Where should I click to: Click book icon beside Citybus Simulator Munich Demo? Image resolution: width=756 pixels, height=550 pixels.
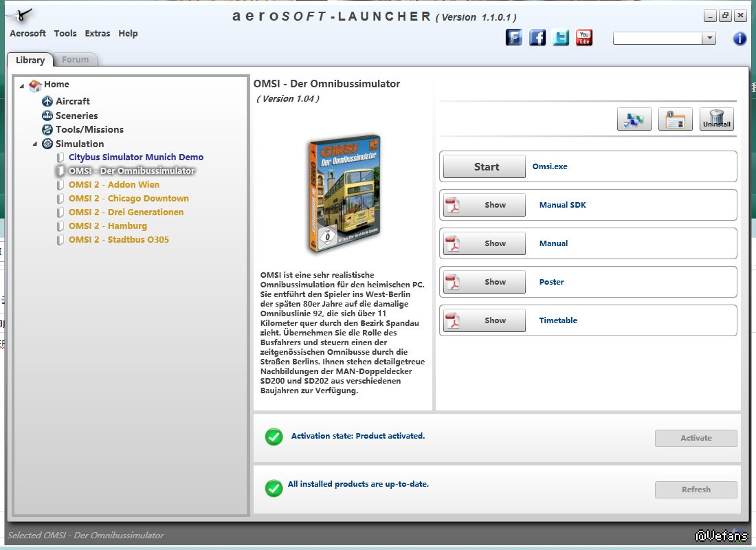60,157
